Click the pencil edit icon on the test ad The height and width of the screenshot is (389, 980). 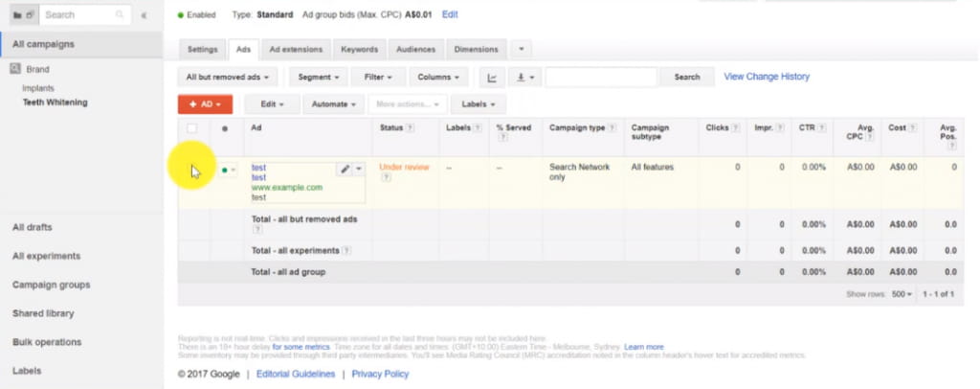click(x=345, y=169)
